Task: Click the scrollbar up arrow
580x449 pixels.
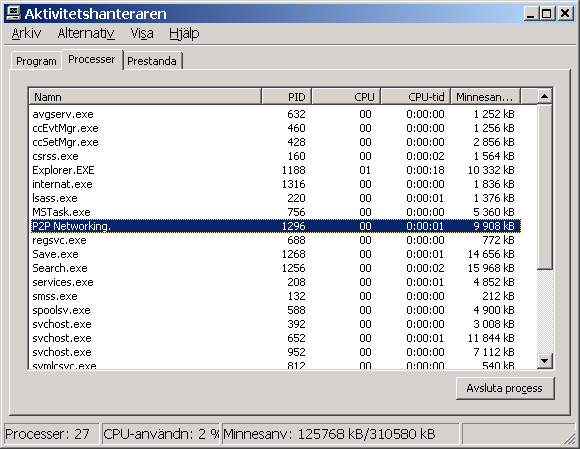Action: point(544,97)
